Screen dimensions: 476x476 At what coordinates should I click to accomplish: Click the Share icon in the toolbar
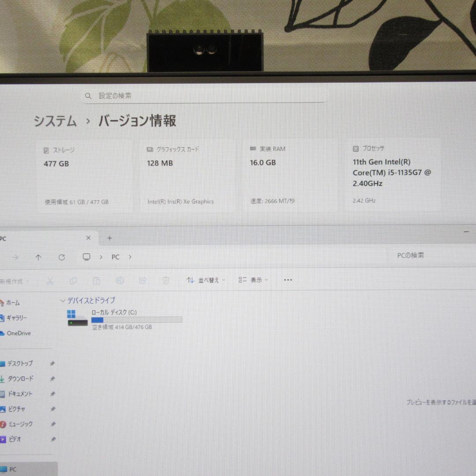click(142, 280)
